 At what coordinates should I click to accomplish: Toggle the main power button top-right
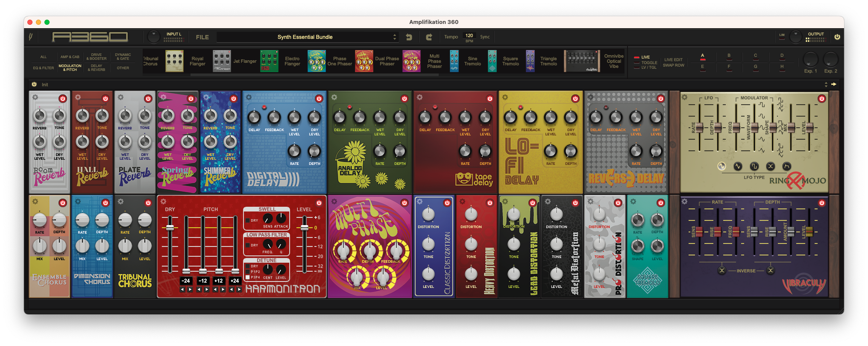(837, 37)
